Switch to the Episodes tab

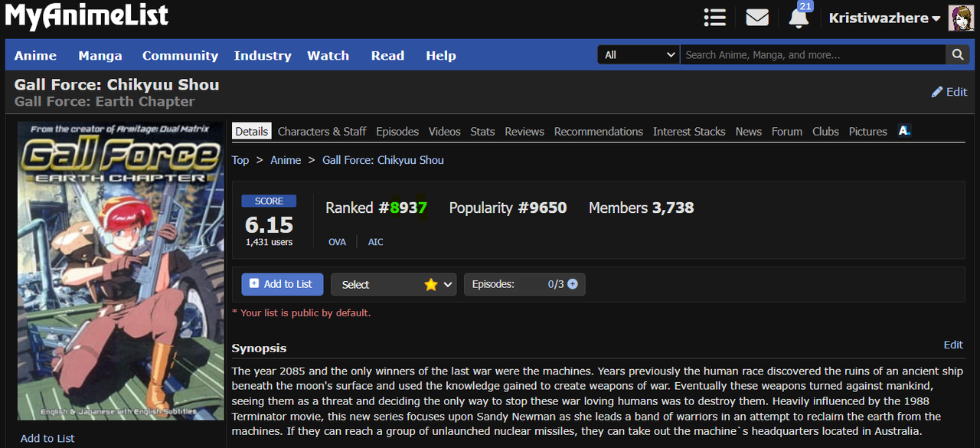(x=397, y=131)
